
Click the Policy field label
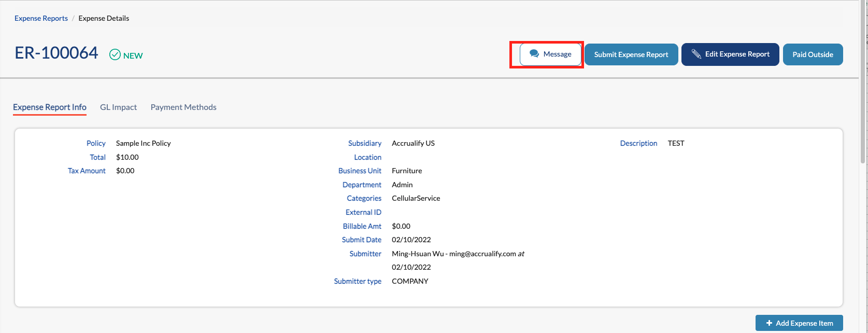96,143
